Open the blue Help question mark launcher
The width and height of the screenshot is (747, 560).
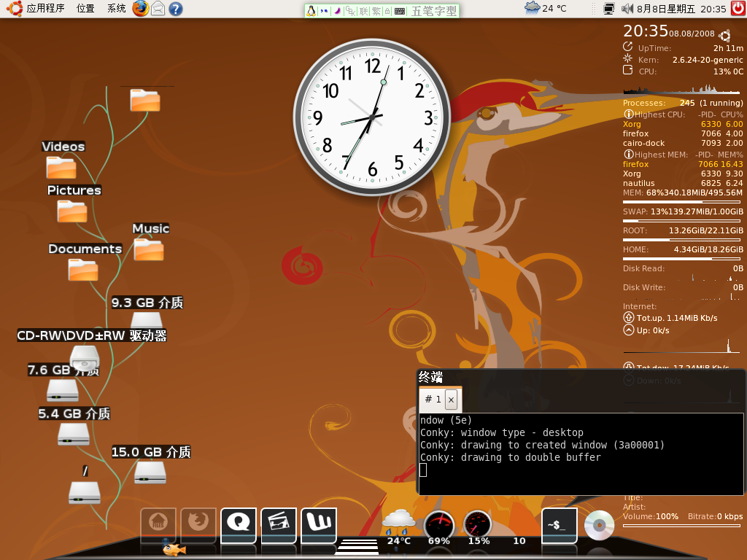[176, 9]
